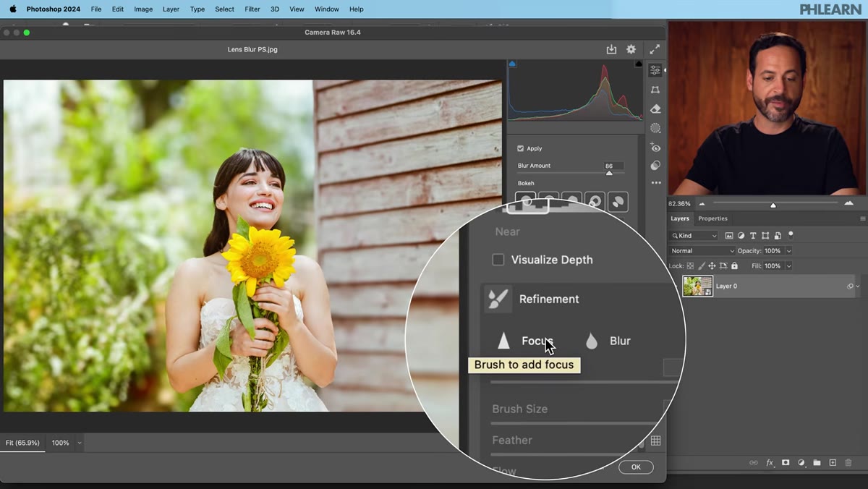This screenshot has width=868, height=489.
Task: Add a layer mask
Action: click(x=786, y=462)
